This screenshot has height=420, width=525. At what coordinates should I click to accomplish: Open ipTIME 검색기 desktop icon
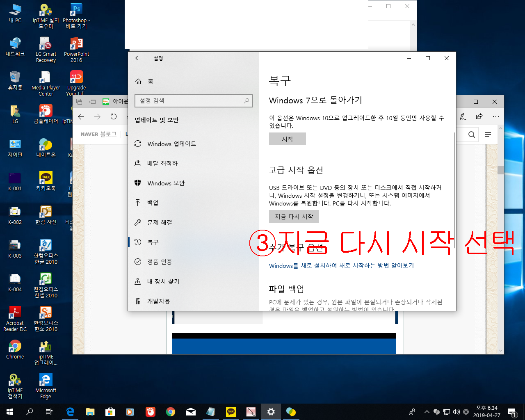click(x=15, y=386)
